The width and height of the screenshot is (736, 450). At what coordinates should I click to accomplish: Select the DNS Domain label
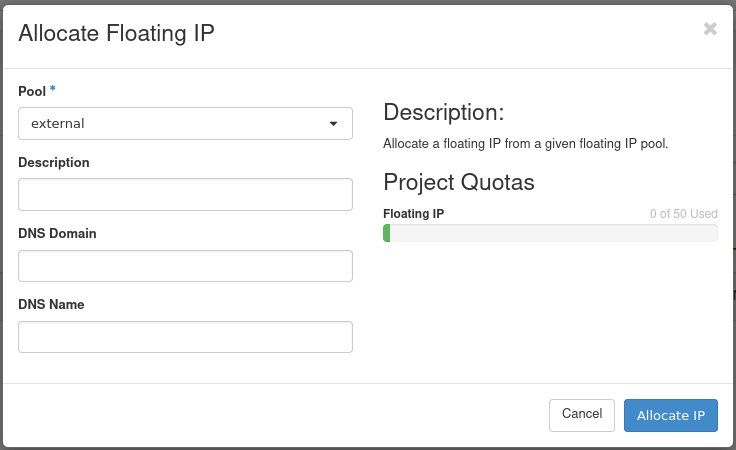pyautogui.click(x=57, y=233)
